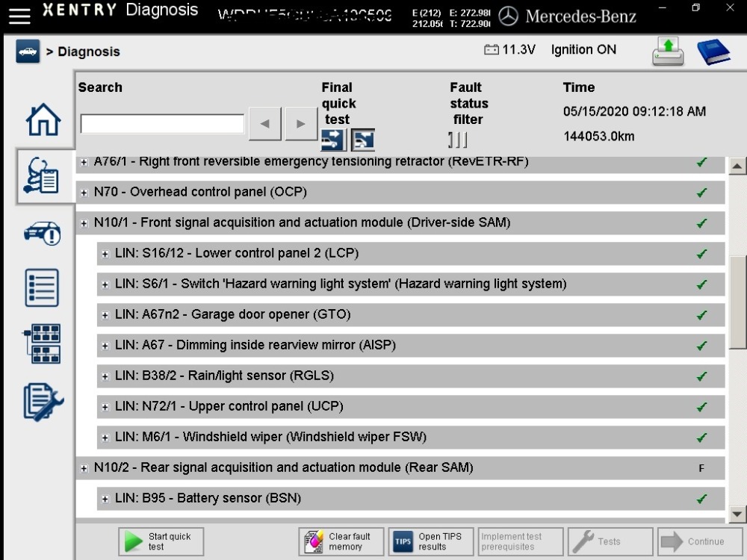The width and height of the screenshot is (747, 560).
Task: Open the blue help book icon
Action: pos(713,52)
